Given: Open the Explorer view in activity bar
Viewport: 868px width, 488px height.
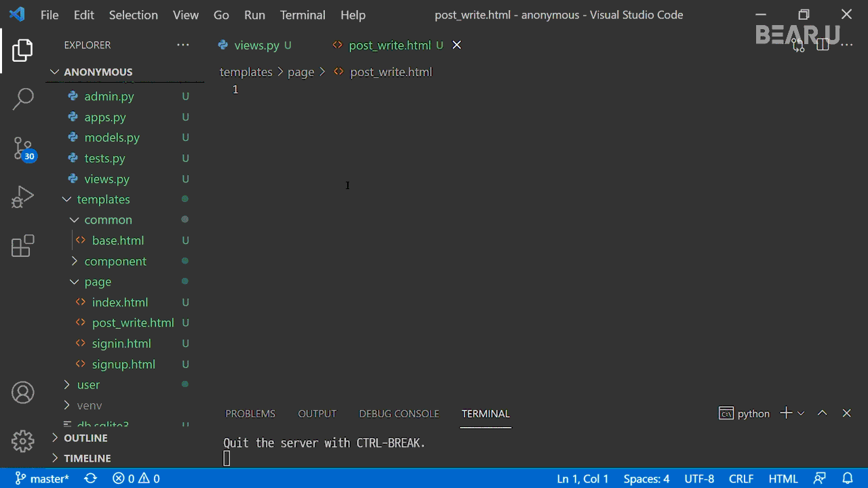Looking at the screenshot, I should point(22,51).
